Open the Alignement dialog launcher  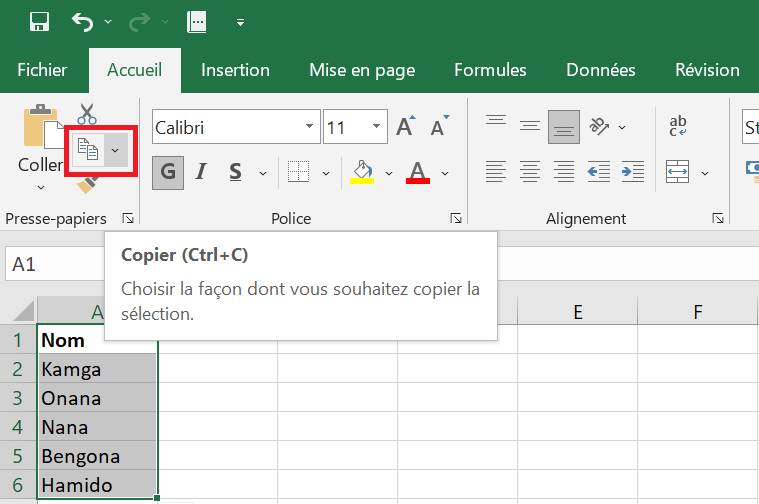pyautogui.click(x=718, y=218)
